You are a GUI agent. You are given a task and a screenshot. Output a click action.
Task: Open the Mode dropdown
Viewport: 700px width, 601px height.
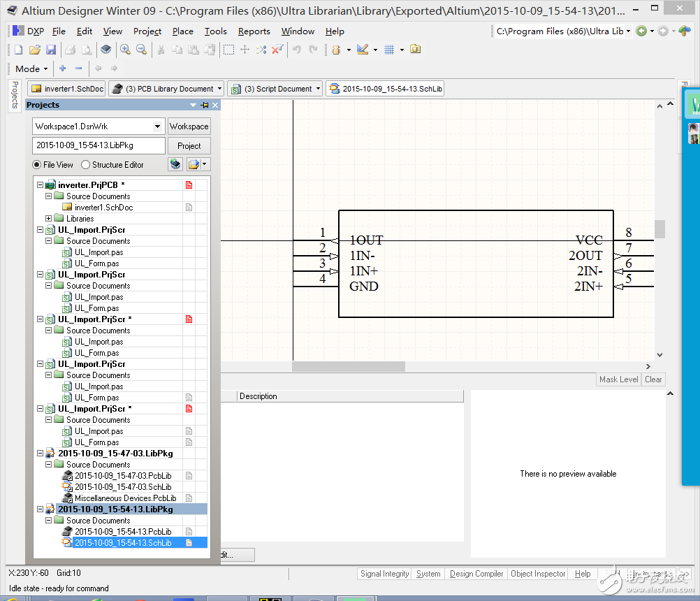pyautogui.click(x=31, y=68)
